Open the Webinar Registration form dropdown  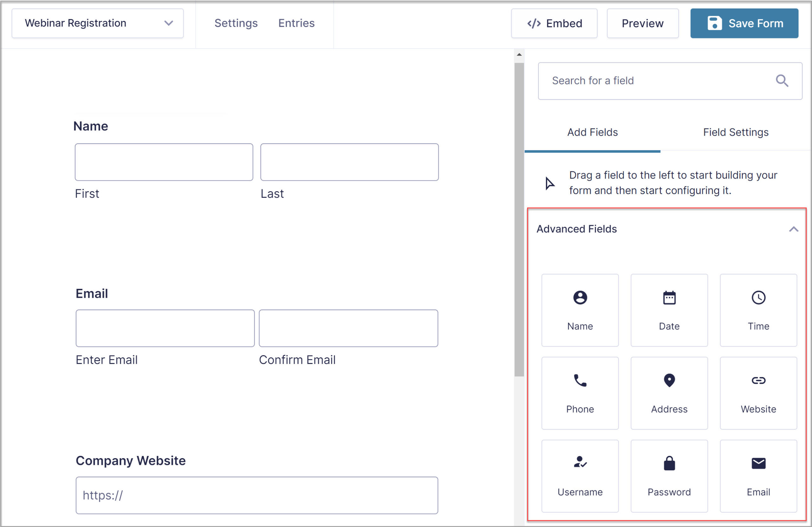coord(98,23)
